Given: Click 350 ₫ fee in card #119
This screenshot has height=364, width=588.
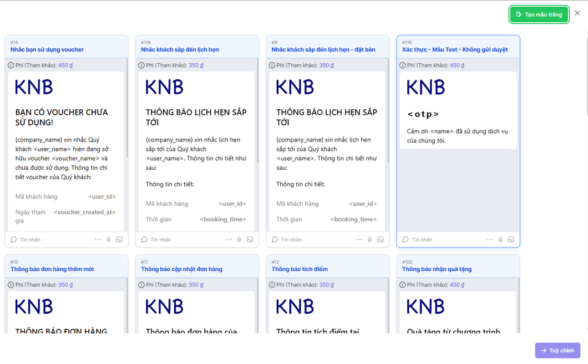Looking at the screenshot, I should click(196, 65).
